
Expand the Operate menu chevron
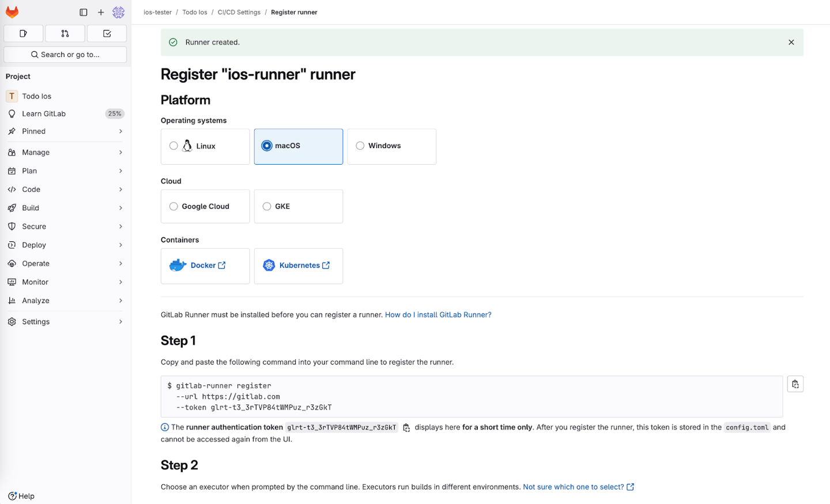120,263
